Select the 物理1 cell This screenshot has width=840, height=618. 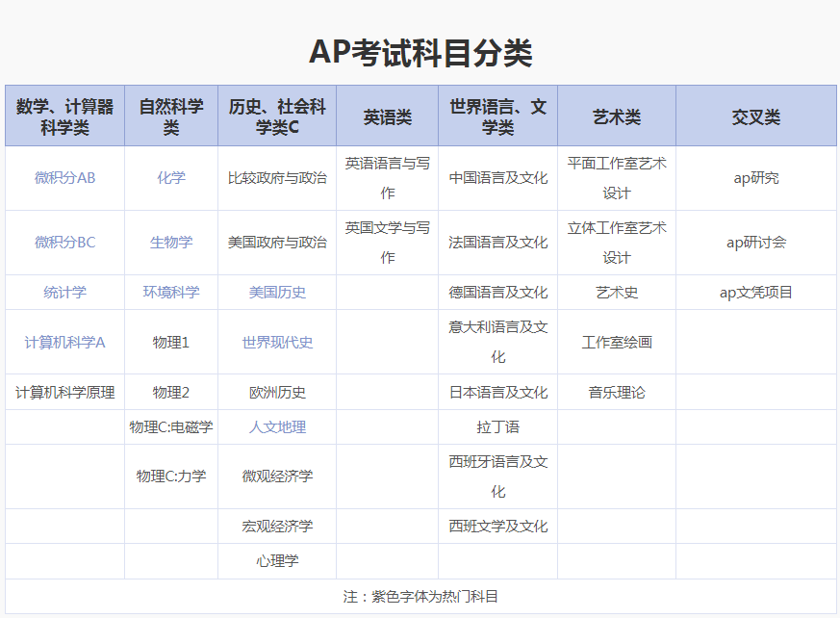click(171, 342)
